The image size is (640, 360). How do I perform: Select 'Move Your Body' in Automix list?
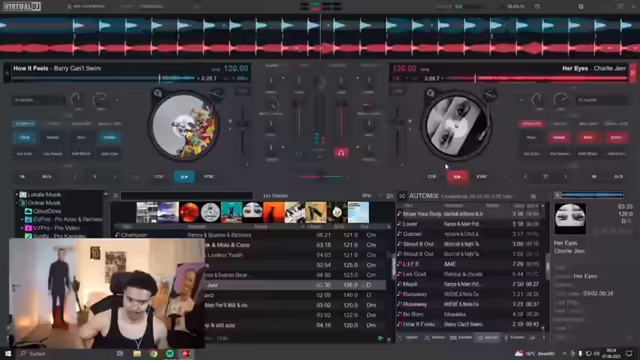point(469,214)
